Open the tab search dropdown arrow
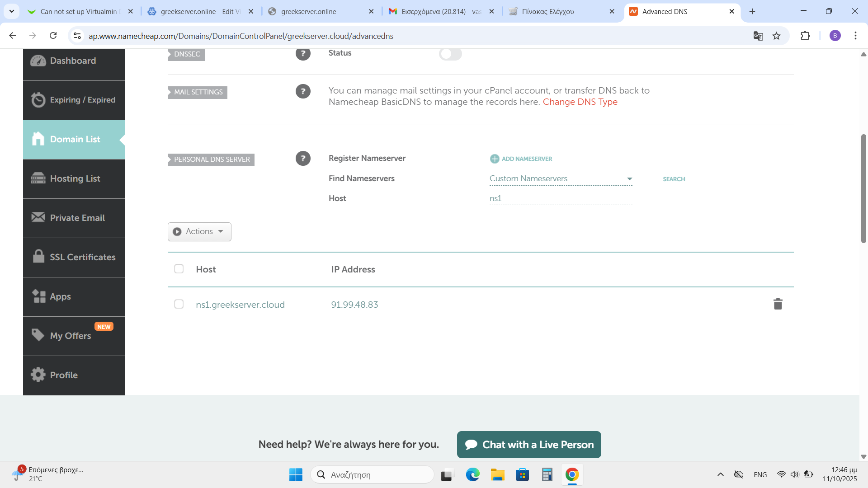 click(11, 11)
